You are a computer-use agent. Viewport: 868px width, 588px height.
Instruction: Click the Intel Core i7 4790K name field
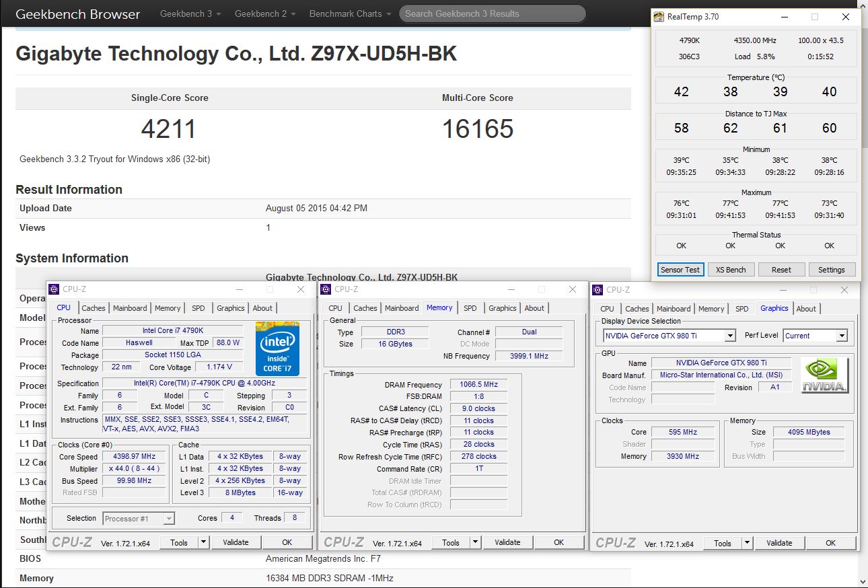tap(172, 330)
